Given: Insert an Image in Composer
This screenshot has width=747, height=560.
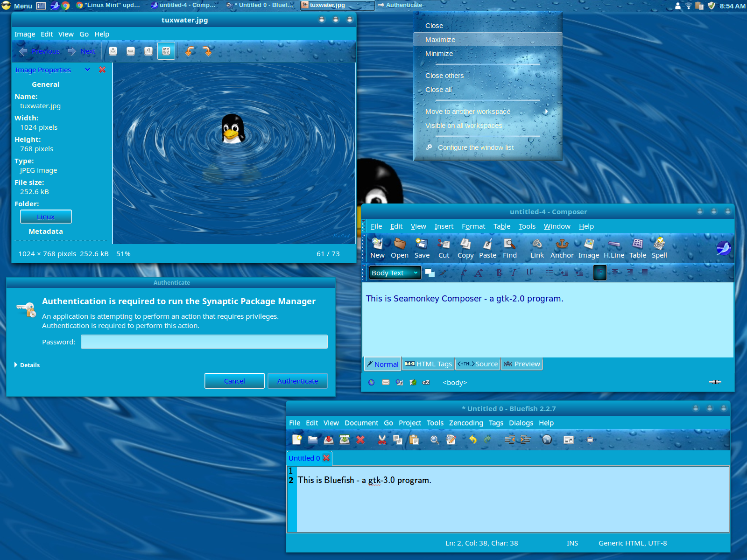Looking at the screenshot, I should tap(589, 248).
